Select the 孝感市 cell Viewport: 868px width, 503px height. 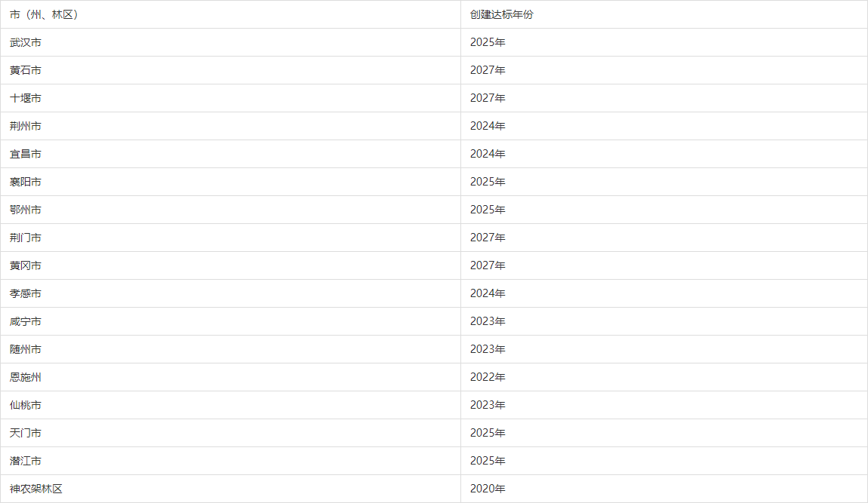click(x=230, y=293)
